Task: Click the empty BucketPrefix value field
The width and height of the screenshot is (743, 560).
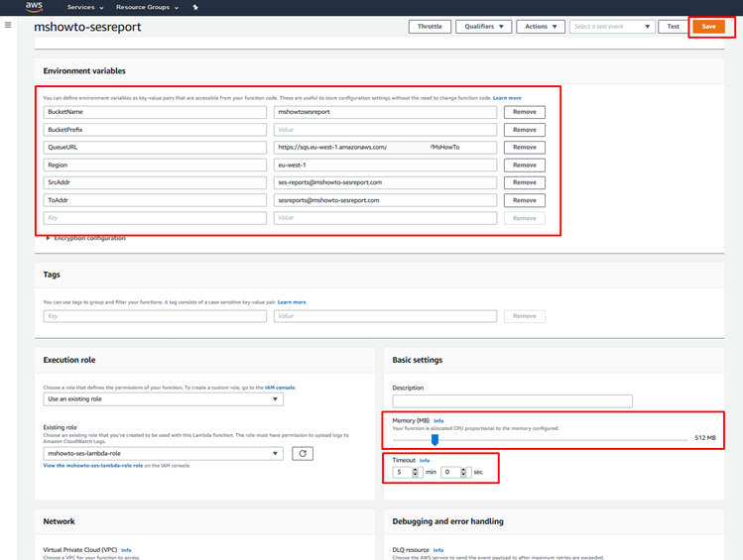Action: tap(385, 130)
